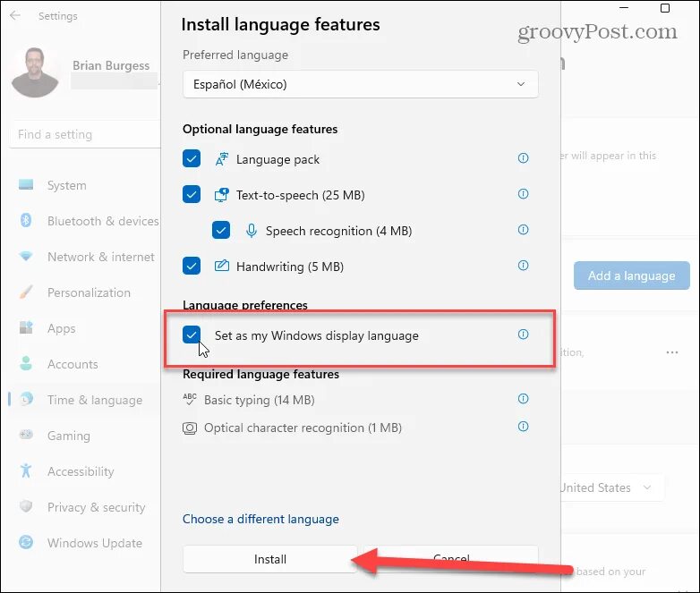Open info icon for Basic typing
The width and height of the screenshot is (700, 593).
click(x=524, y=398)
